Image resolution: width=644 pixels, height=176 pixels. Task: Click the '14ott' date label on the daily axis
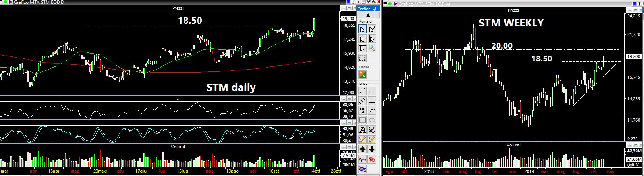[x=315, y=171]
